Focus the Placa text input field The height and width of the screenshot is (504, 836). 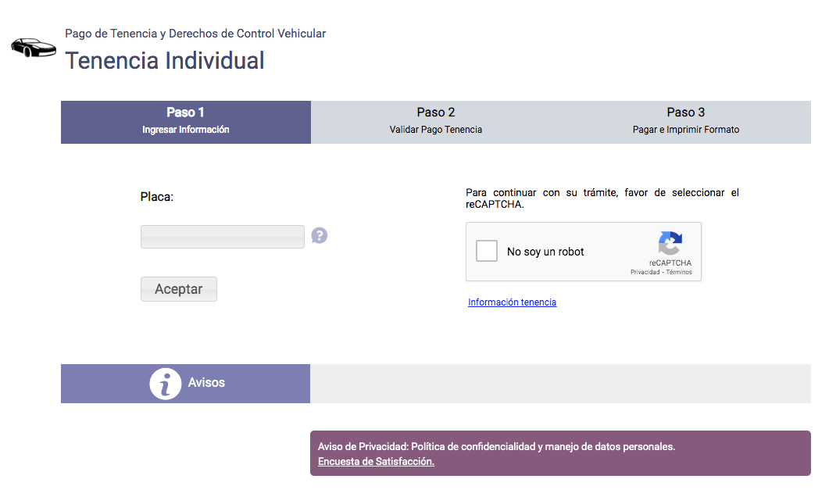pyautogui.click(x=222, y=237)
